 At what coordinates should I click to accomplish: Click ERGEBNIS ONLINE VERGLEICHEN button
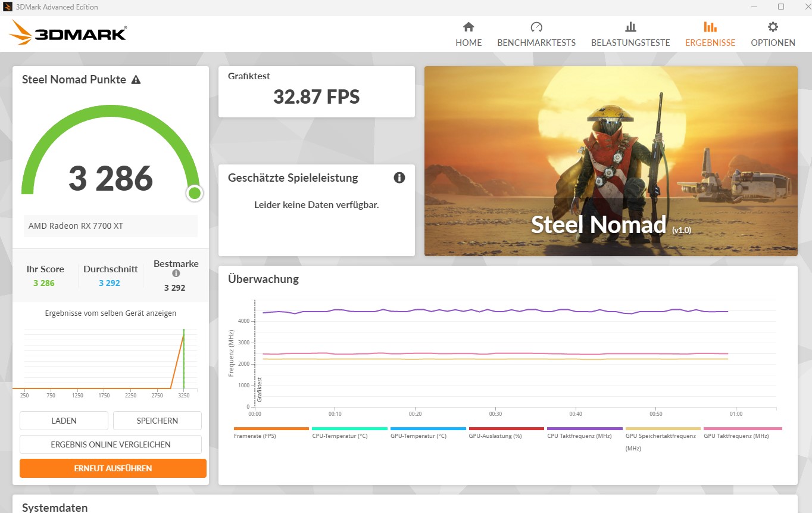point(111,444)
